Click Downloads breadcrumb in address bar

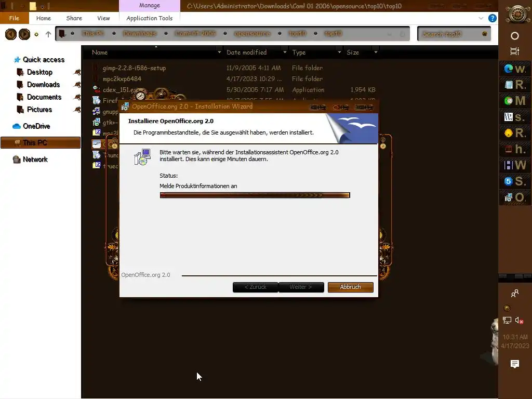click(140, 33)
